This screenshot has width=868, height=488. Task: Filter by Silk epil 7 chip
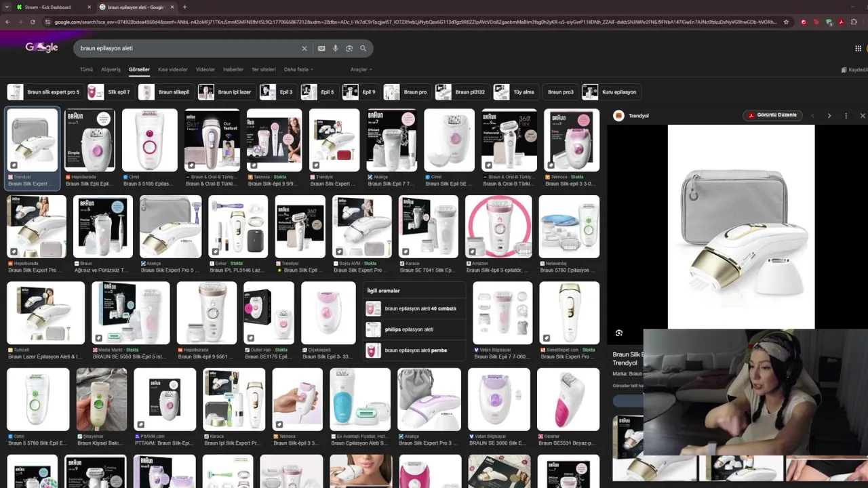(110, 92)
